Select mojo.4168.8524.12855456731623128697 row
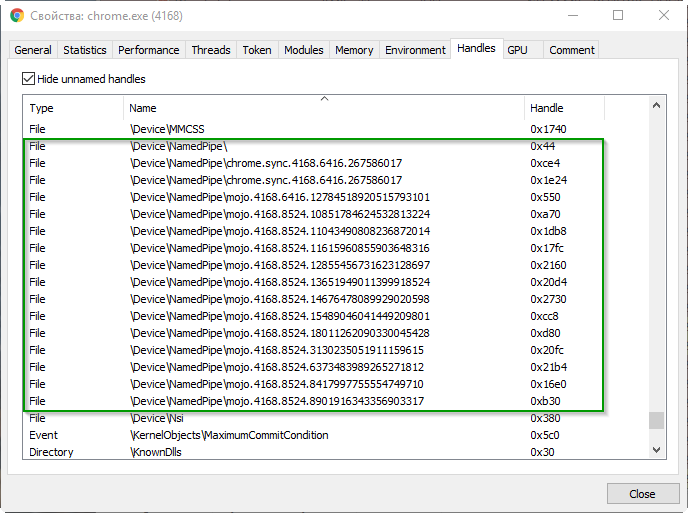The image size is (688, 513). coord(314,265)
